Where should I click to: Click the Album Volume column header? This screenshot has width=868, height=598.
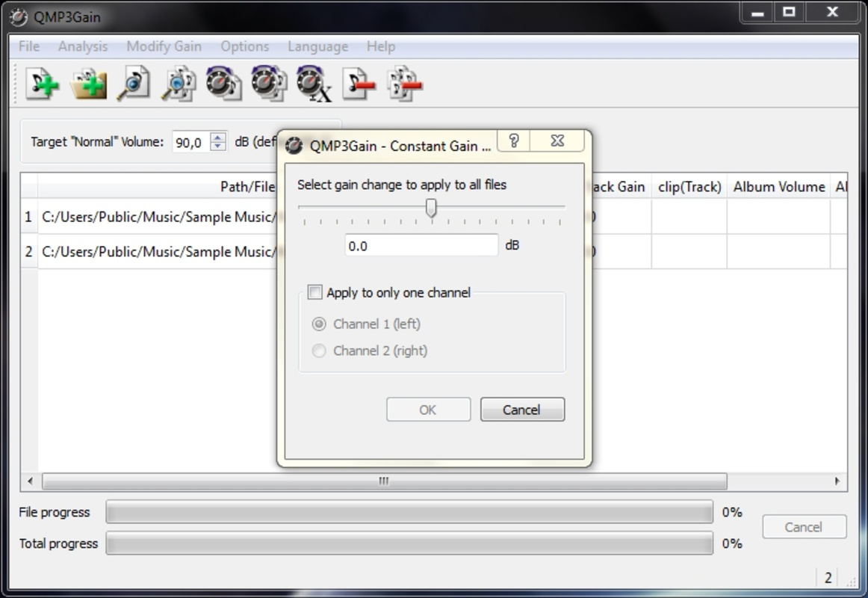(779, 187)
